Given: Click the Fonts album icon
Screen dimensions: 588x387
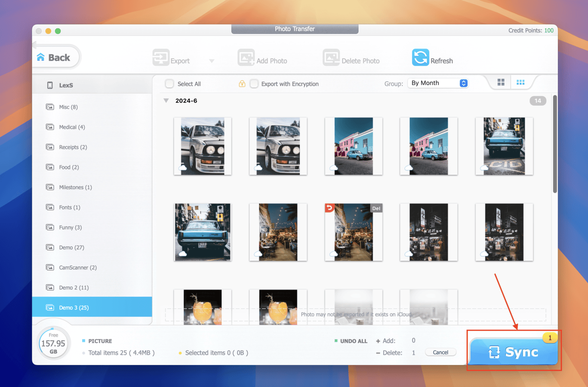Looking at the screenshot, I should coord(50,207).
